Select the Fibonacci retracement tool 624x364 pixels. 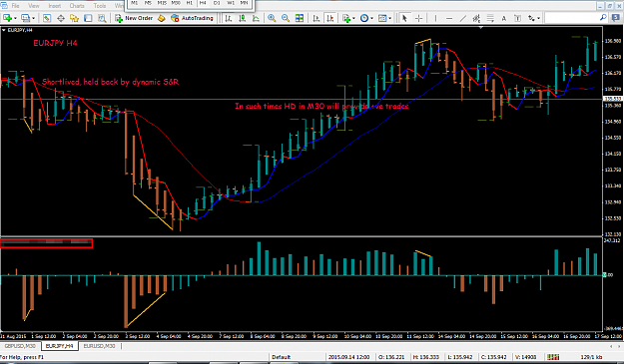(490, 18)
